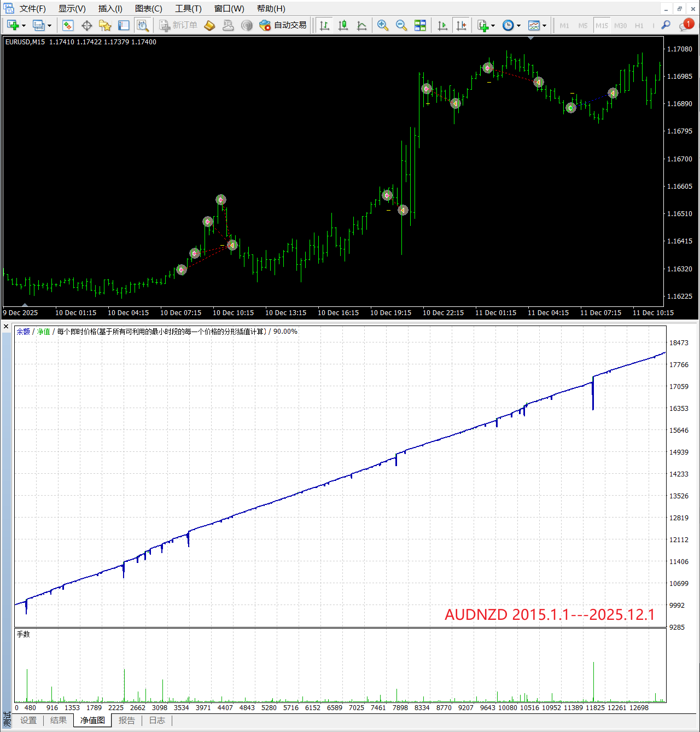
Task: Select the M30 timeframe button
Action: [x=620, y=26]
